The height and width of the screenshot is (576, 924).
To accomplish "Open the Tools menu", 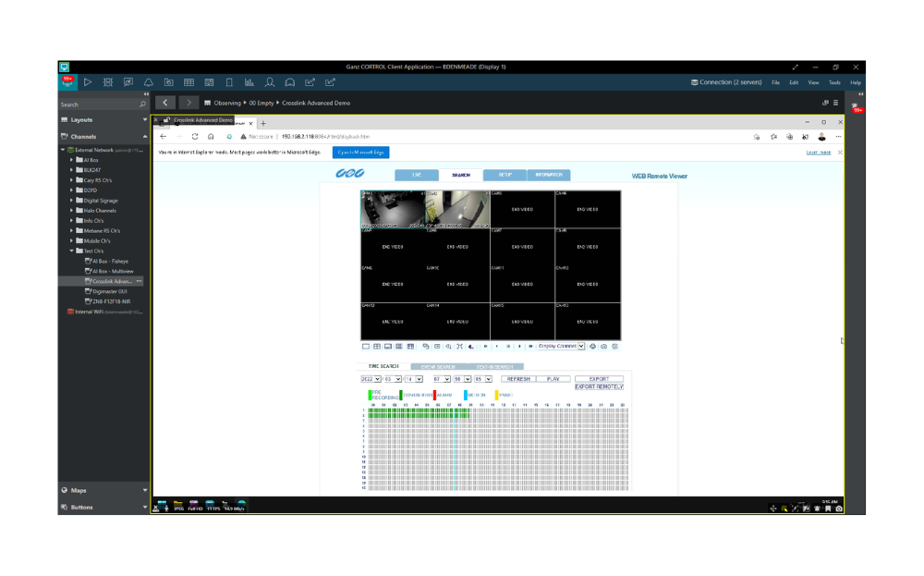I will 834,82.
